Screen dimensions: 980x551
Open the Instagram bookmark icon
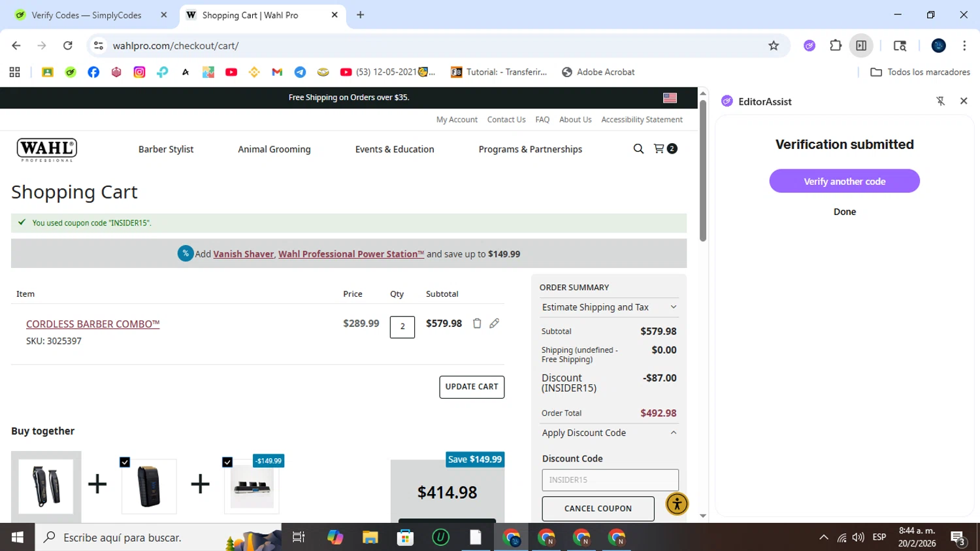point(139,72)
